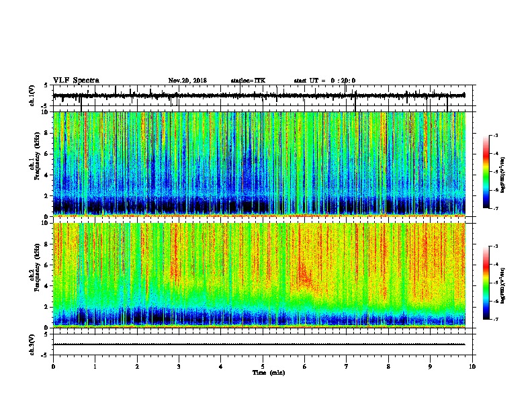Click the "-7" tick on ch.1 colorbar
Screen dimensions: 532x411
495,208
